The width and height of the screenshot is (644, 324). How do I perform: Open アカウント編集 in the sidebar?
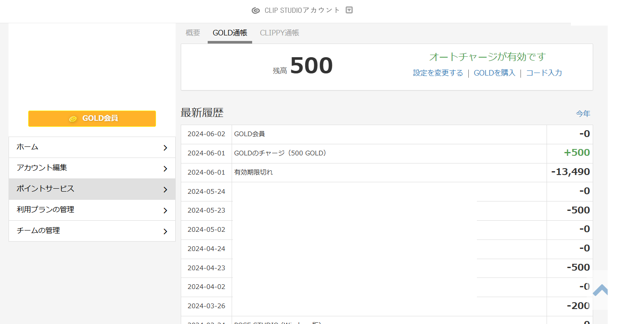(x=92, y=168)
